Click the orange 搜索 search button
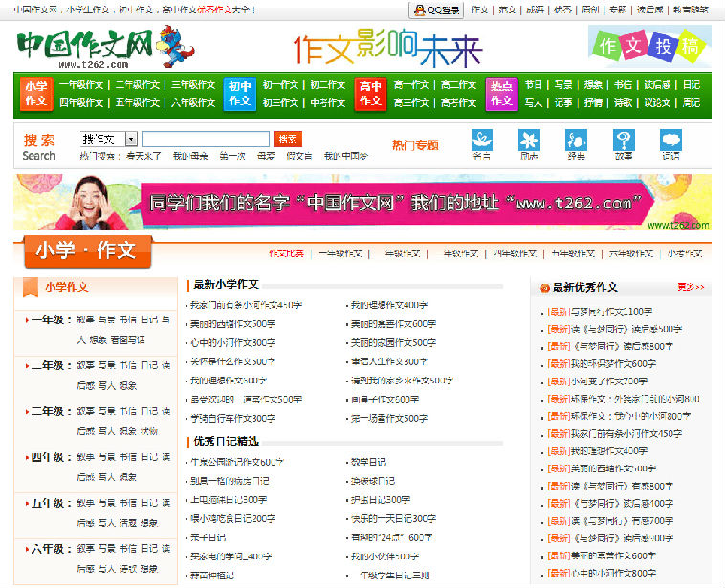 pyautogui.click(x=288, y=140)
